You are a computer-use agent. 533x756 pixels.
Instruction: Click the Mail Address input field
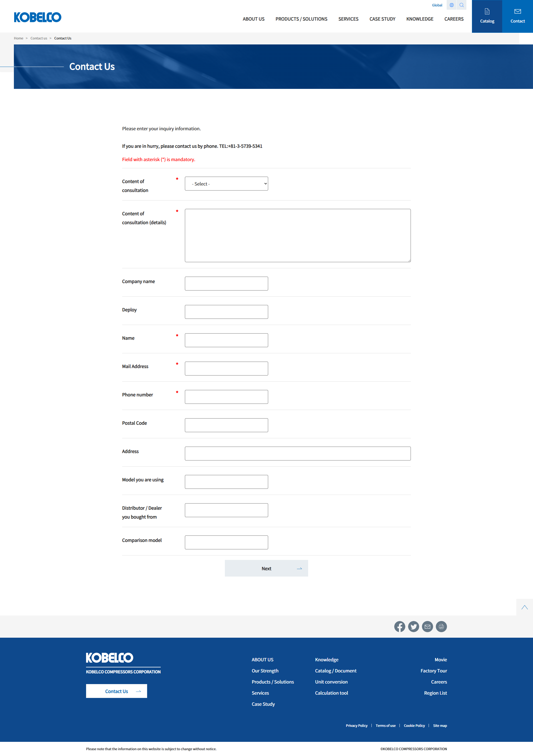click(226, 369)
